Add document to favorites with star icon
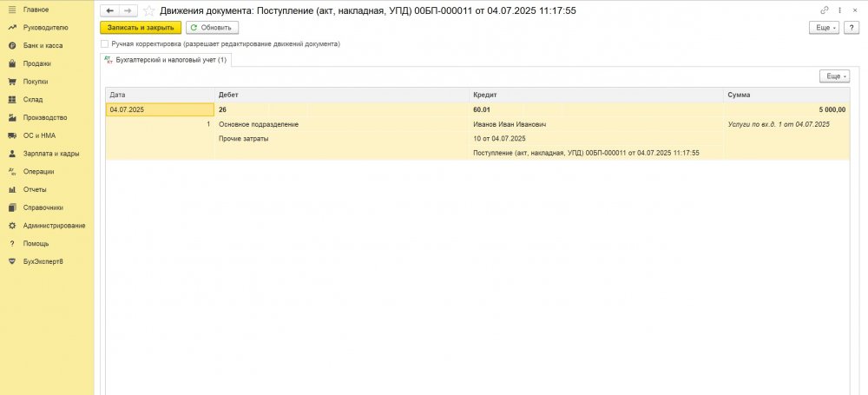The image size is (868, 395). 149,10
